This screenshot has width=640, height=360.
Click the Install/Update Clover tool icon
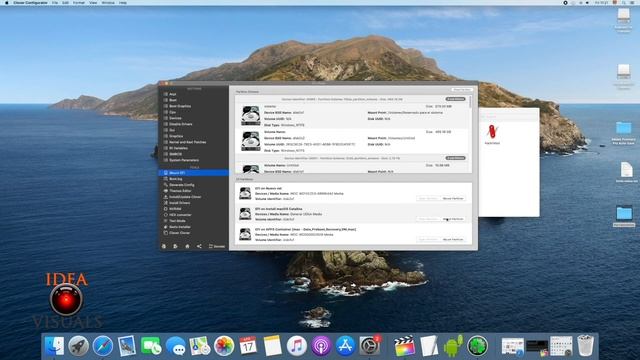[166, 197]
